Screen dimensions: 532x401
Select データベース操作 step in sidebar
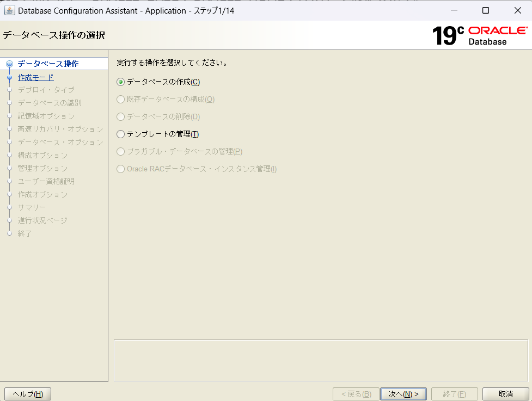(x=48, y=64)
